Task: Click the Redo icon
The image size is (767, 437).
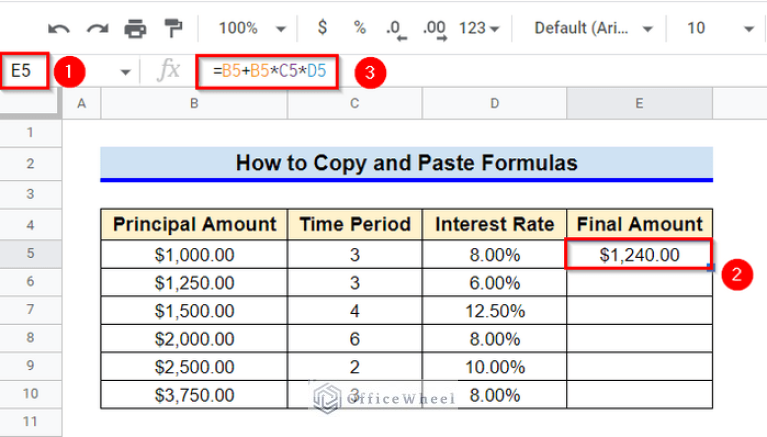Action: pyautogui.click(x=97, y=29)
